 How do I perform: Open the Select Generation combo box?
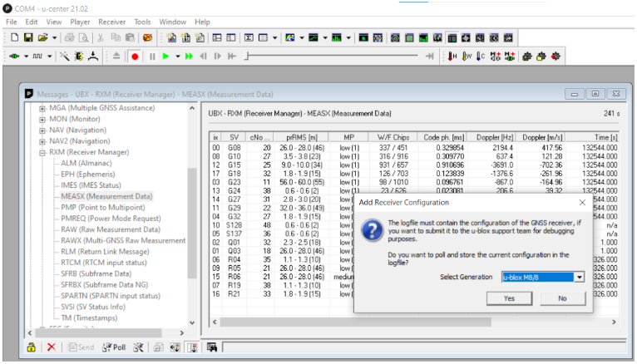pyautogui.click(x=543, y=278)
